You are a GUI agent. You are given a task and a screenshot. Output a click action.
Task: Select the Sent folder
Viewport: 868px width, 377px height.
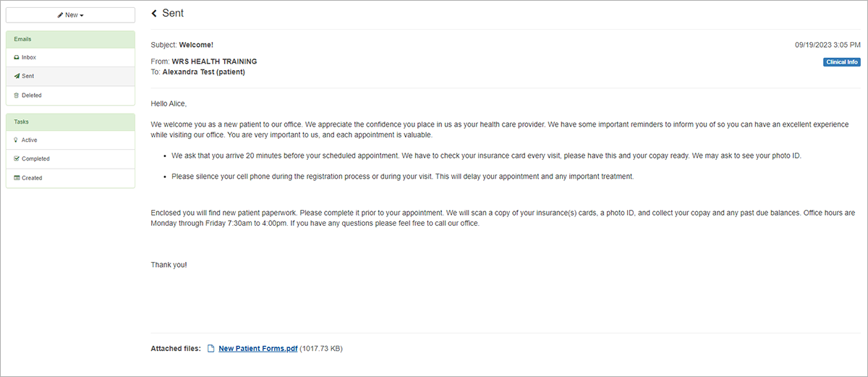point(70,76)
